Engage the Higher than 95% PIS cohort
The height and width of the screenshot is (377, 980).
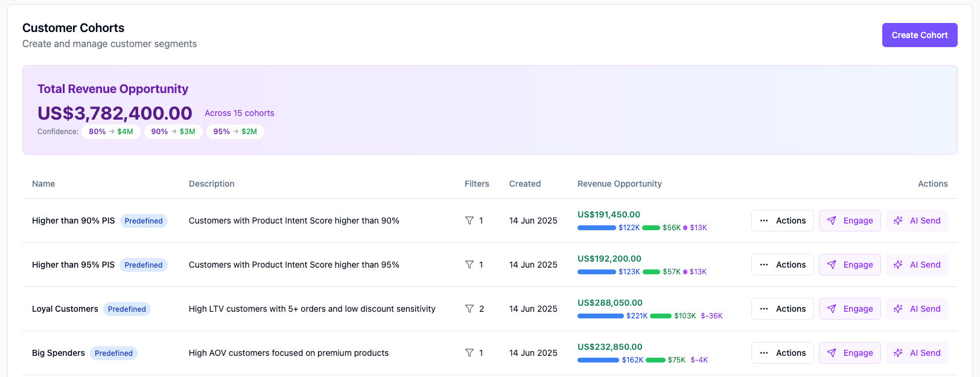pos(850,265)
